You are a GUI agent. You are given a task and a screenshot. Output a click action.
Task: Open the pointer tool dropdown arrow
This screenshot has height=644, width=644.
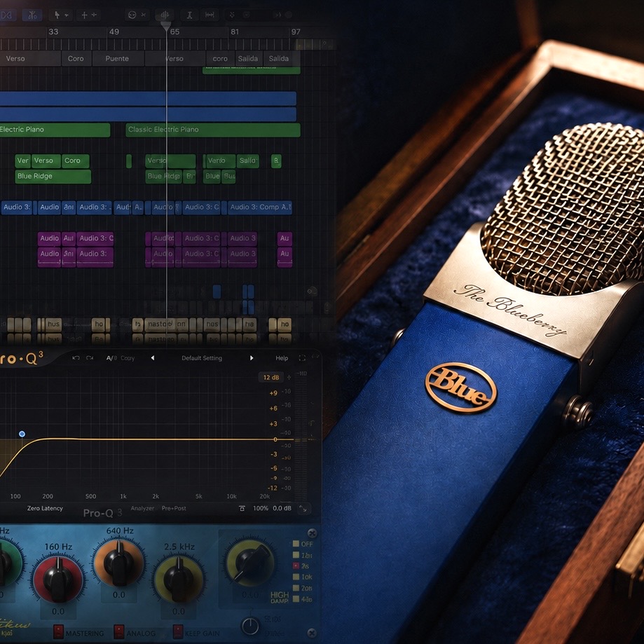pyautogui.click(x=66, y=15)
